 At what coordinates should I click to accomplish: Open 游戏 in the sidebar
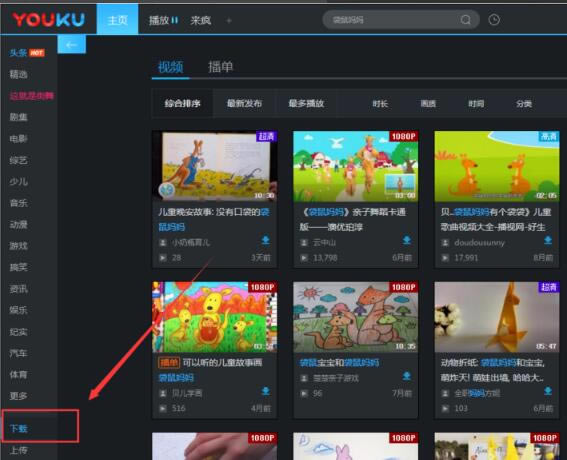pyautogui.click(x=18, y=246)
